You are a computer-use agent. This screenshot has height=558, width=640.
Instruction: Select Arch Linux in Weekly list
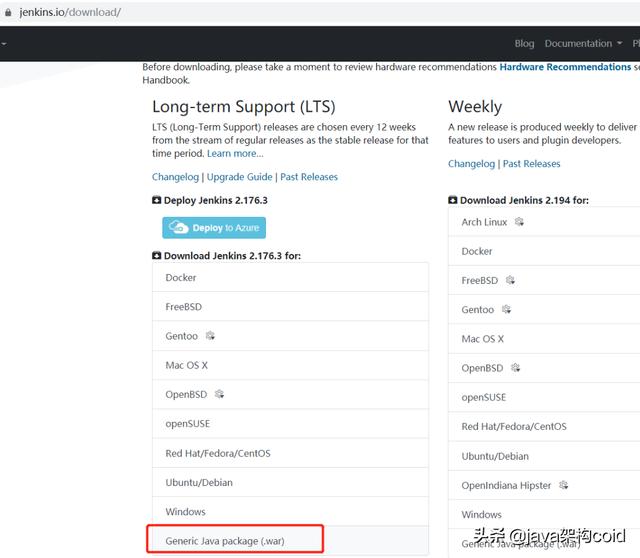coord(544,222)
